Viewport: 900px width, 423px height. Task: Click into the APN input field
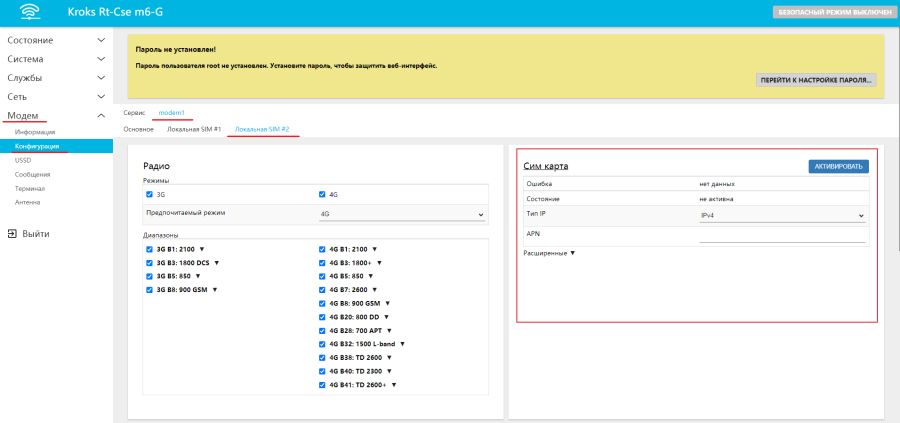(781, 236)
